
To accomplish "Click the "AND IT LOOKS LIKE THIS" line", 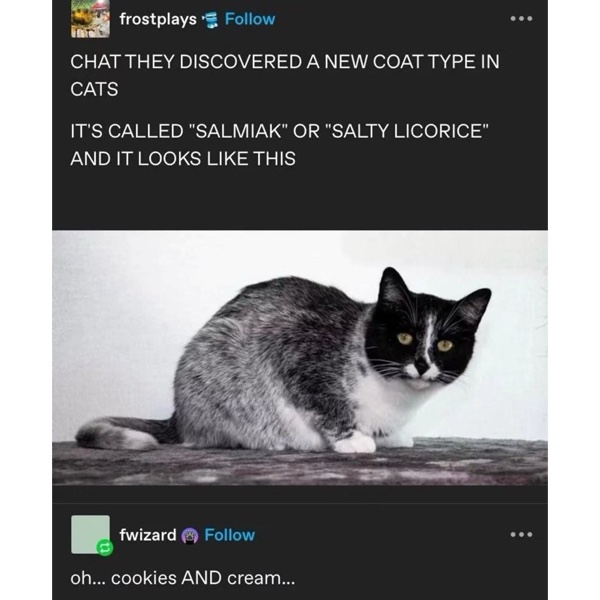I will coord(183,158).
